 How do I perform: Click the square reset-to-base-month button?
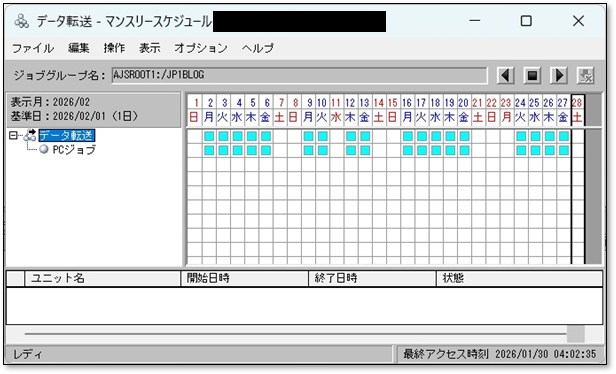[x=532, y=75]
